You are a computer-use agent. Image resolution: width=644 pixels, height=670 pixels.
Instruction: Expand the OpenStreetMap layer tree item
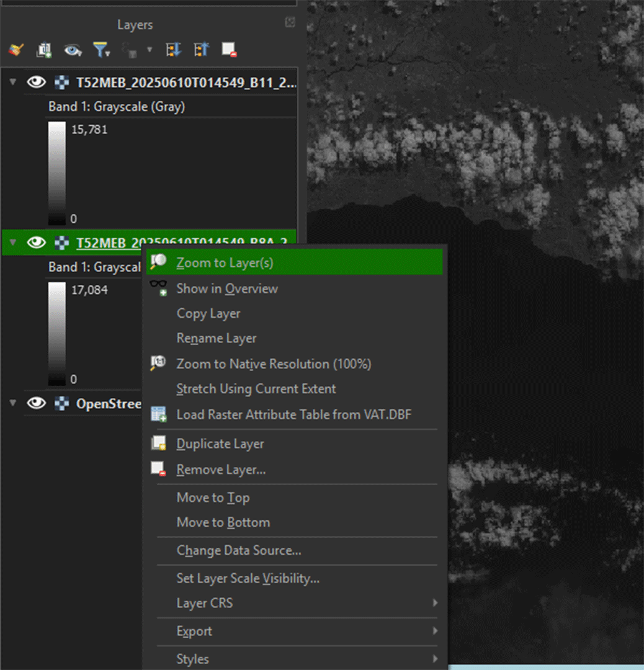tap(13, 403)
